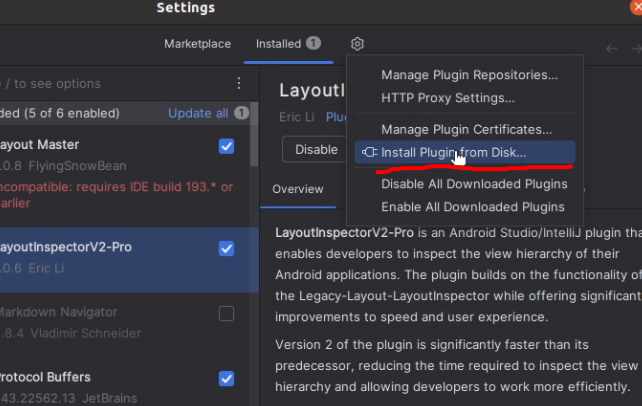Open the Overview tab
Viewport: 642px width, 406px height.
tap(298, 189)
